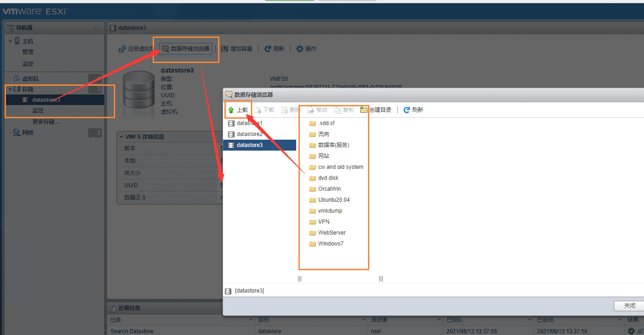Click the Copy (复制) toolbar button
This screenshot has width=644, height=335.
(x=344, y=110)
